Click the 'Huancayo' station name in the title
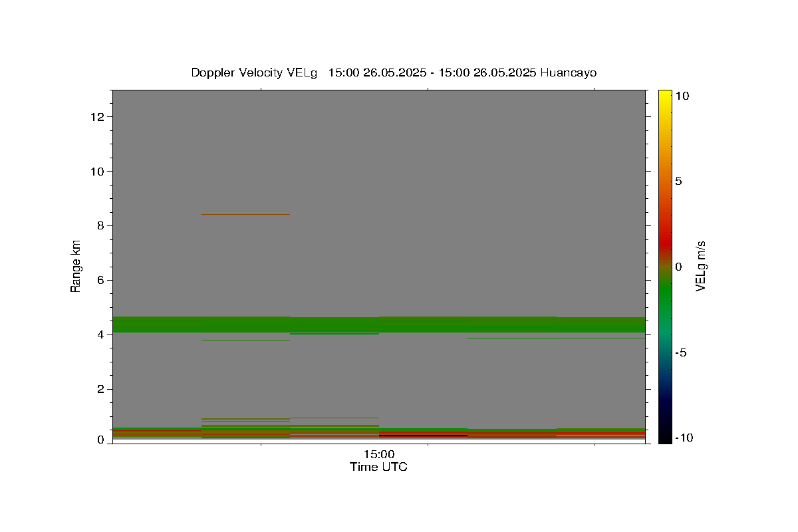Image resolution: width=798 pixels, height=532 pixels. 569,72
